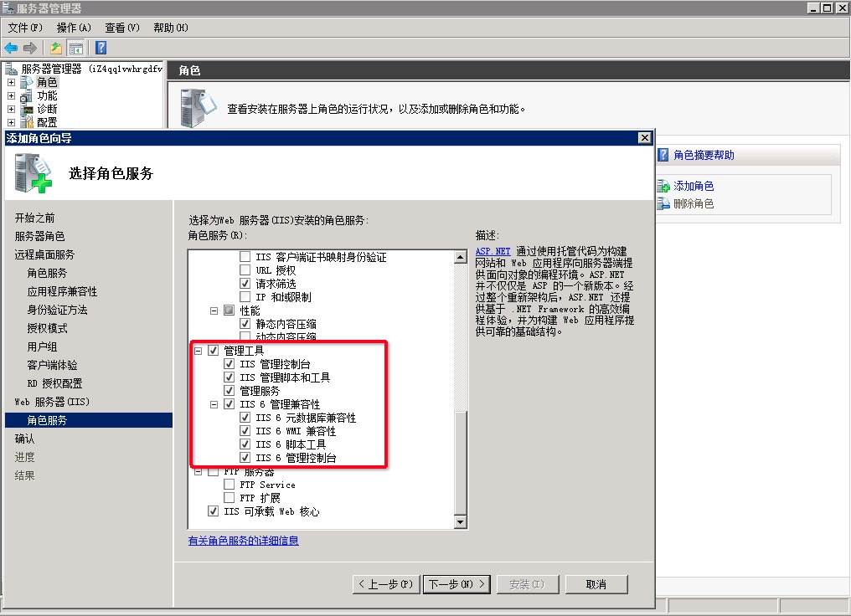
Task: Toggle the show/hide console tree icon
Action: 76,49
